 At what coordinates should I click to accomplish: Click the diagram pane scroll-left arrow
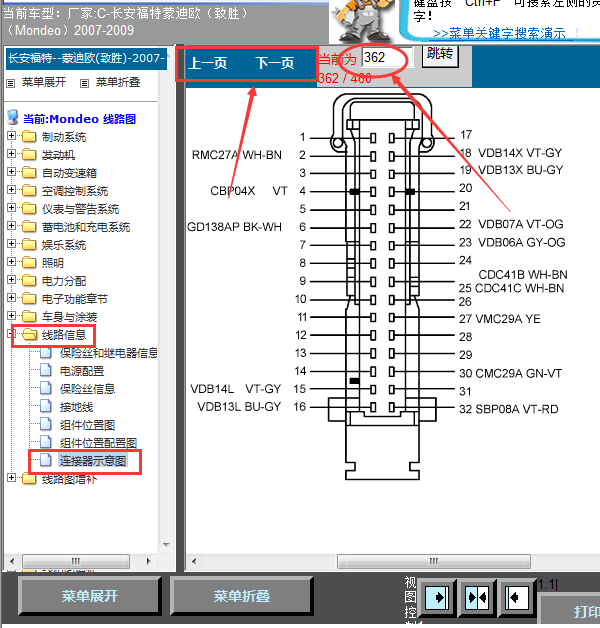(194, 561)
